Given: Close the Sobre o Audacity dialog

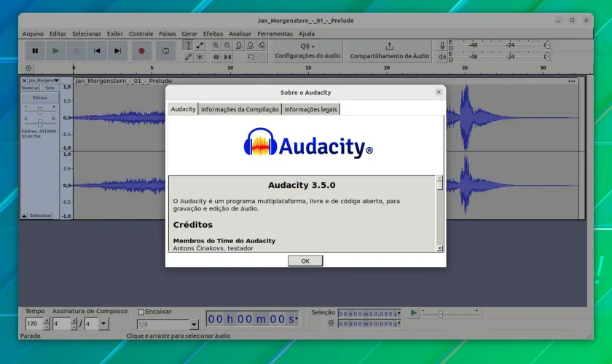Looking at the screenshot, I should pyautogui.click(x=439, y=92).
